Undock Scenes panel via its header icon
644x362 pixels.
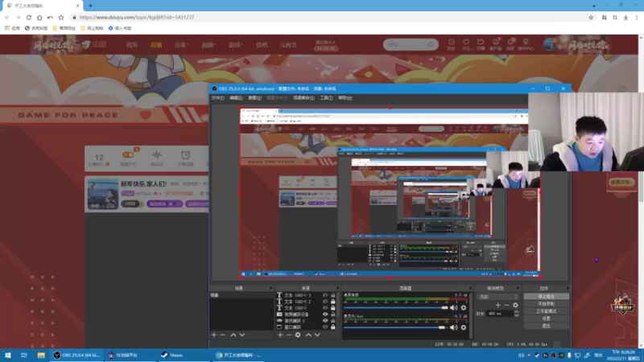pyautogui.click(x=270, y=288)
